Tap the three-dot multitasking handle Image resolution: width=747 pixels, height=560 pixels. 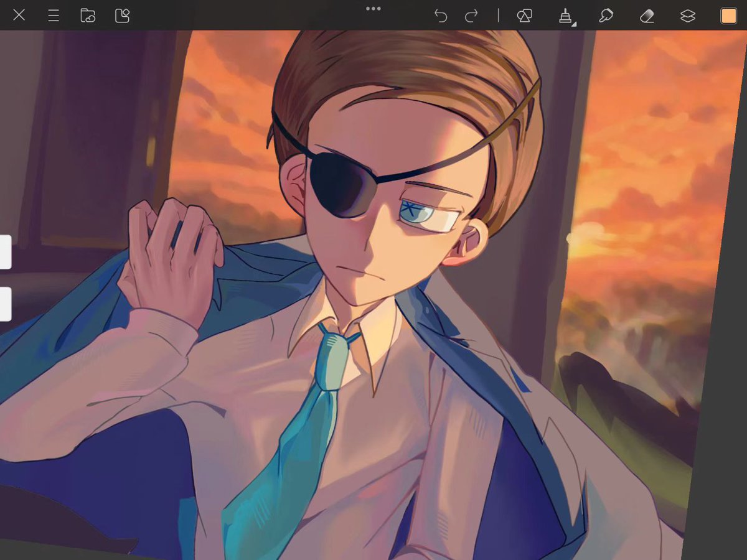374,9
